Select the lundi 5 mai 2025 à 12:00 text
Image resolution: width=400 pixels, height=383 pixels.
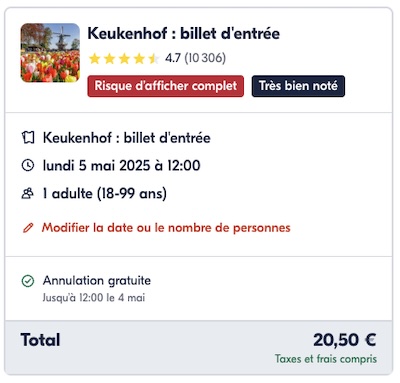(x=122, y=165)
